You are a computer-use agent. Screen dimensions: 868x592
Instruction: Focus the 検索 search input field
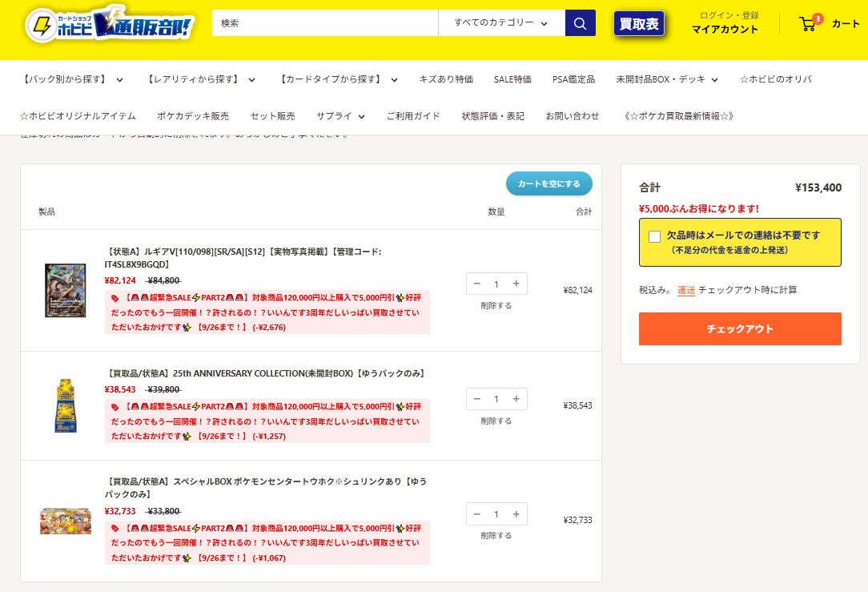(325, 22)
